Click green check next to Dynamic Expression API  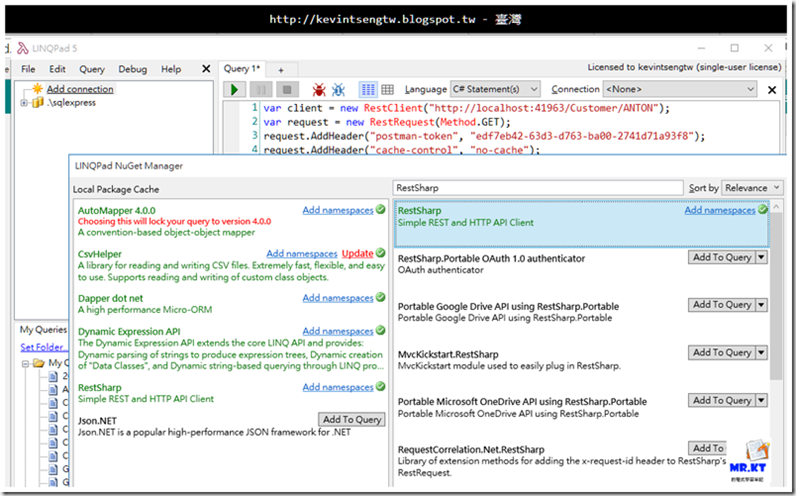coord(380,330)
